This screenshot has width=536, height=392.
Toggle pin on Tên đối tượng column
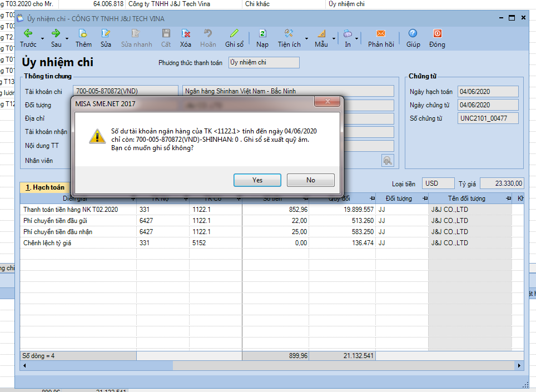[x=508, y=199]
